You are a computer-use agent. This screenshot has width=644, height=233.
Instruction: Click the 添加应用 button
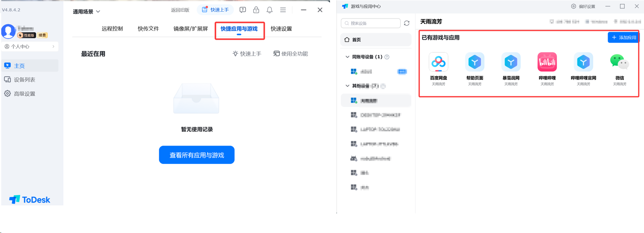[x=623, y=37]
